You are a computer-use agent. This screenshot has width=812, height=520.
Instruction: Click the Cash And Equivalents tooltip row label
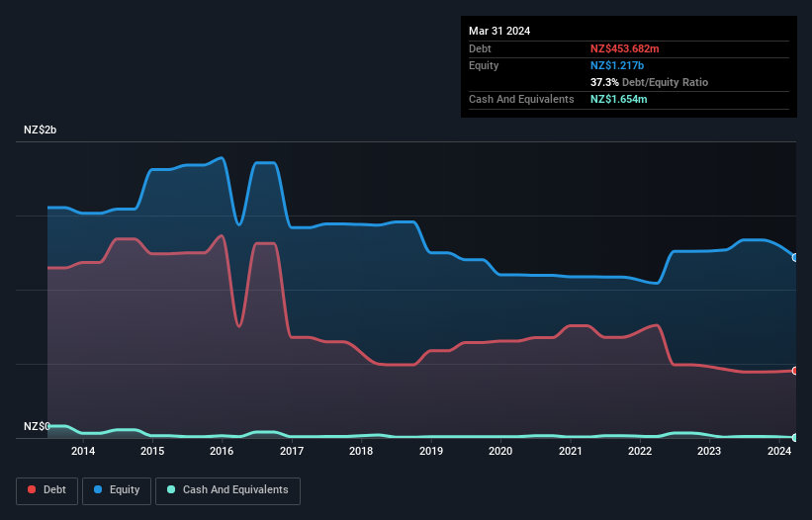tap(521, 99)
